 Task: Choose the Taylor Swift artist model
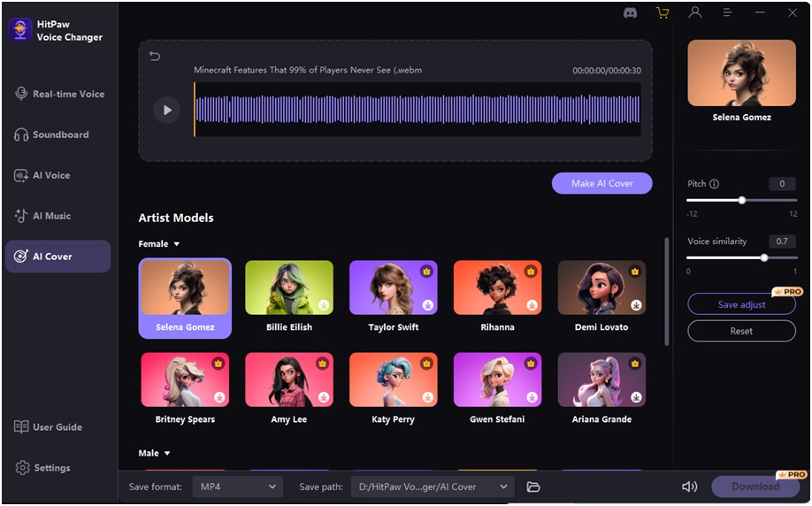393,296
